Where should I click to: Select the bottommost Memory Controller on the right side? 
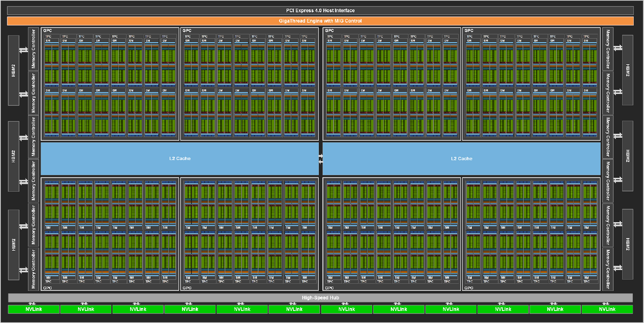[x=608, y=269]
